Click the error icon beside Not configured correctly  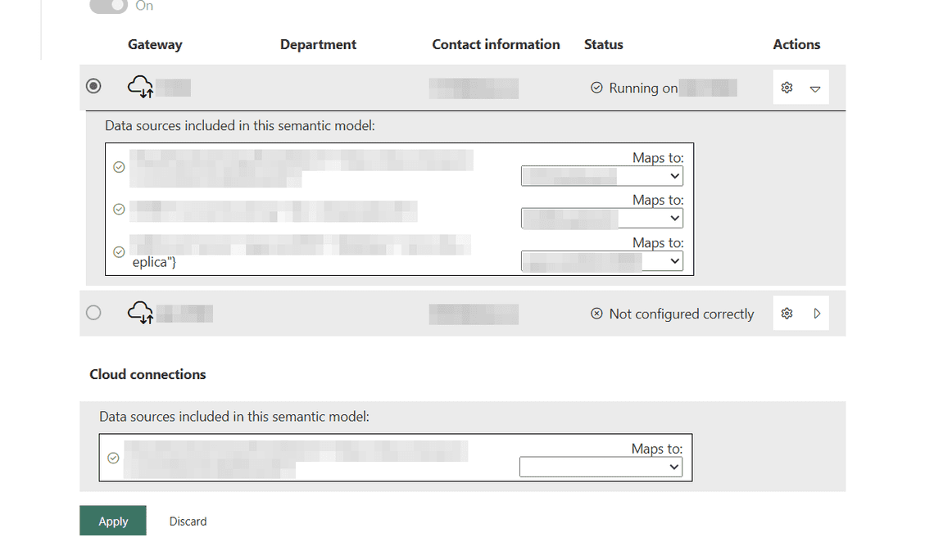click(x=596, y=313)
